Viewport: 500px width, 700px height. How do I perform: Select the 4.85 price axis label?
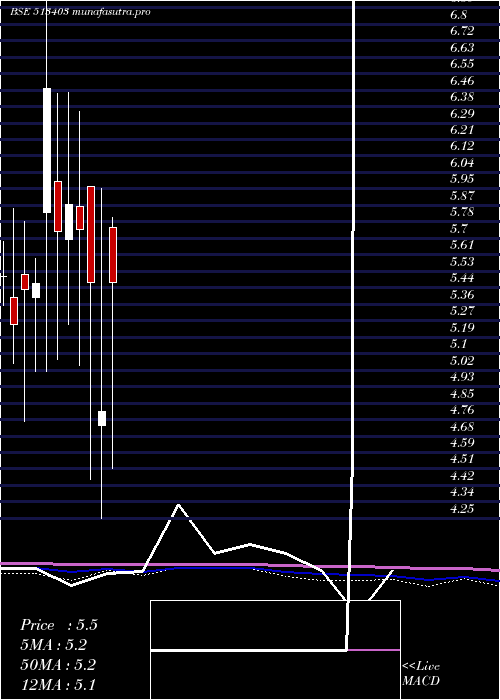coord(462,394)
